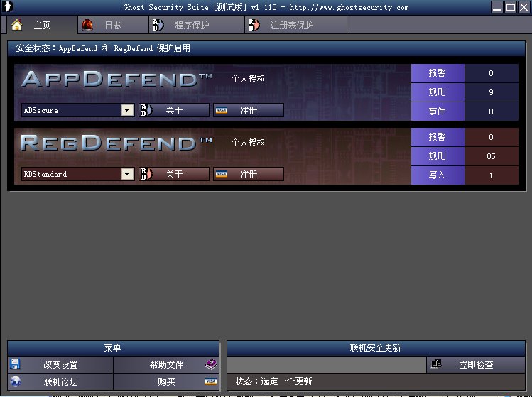Click the house icon on 主页 tab

(16, 25)
